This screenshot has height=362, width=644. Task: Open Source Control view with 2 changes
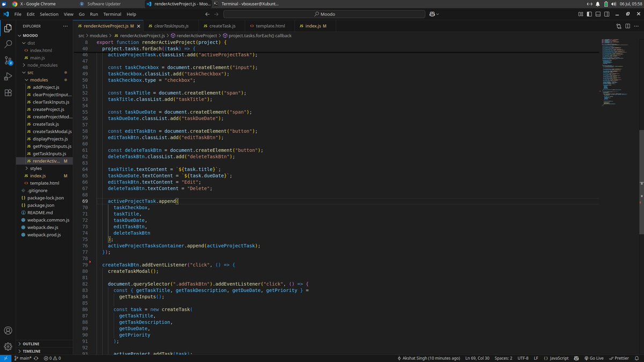point(8,60)
